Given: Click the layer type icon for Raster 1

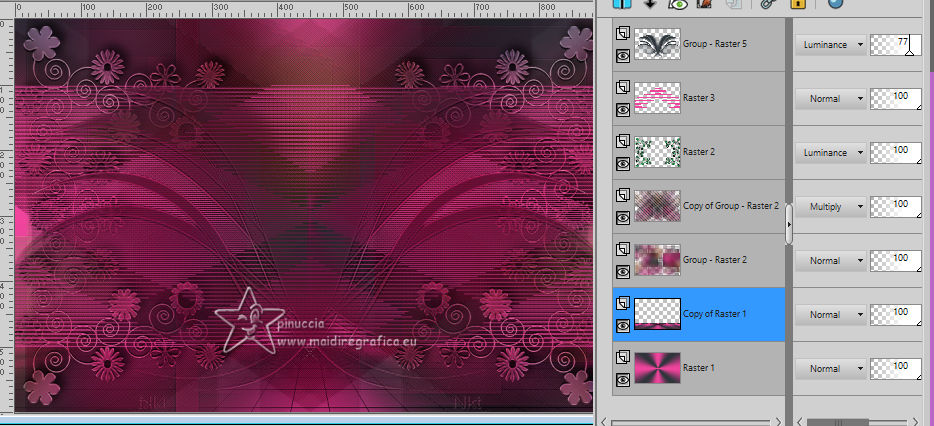Looking at the screenshot, I should 622,357.
